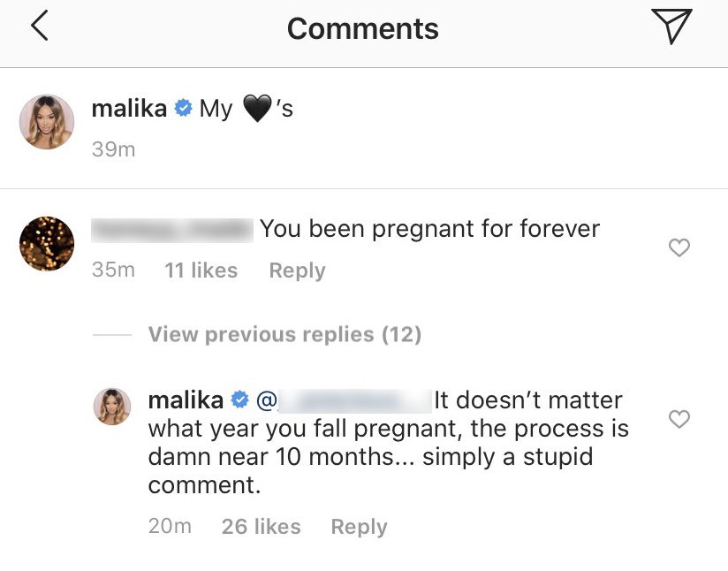Screen dimensions: 728x571
Task: Reply to the top comment
Action: point(297,270)
